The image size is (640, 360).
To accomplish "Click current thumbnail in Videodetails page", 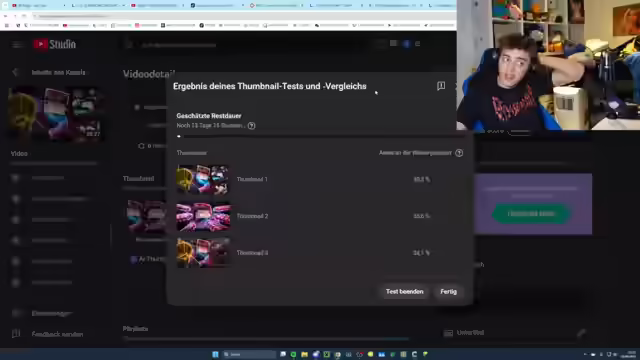I will click(x=146, y=217).
